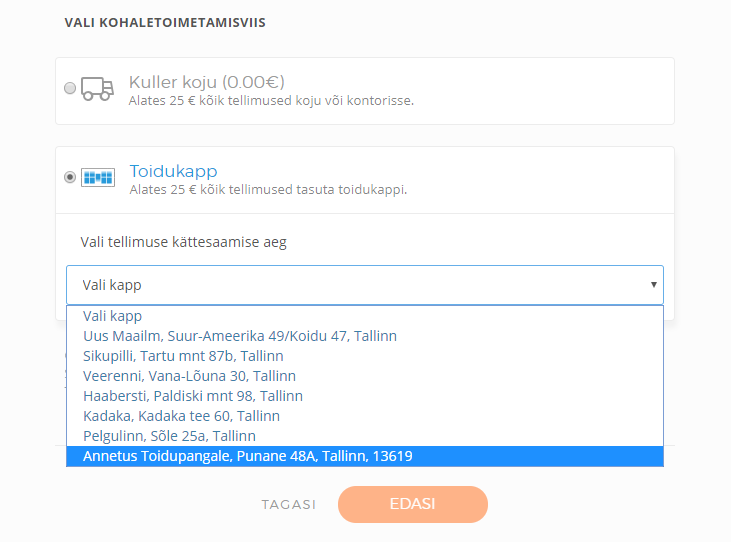Click the blue food locker icon
731x542 pixels.
pos(98,178)
